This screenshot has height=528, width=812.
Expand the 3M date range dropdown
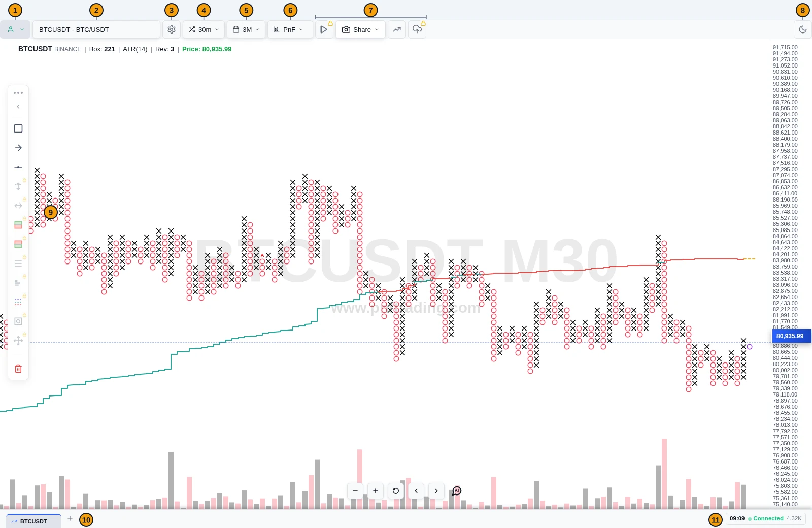tap(246, 29)
